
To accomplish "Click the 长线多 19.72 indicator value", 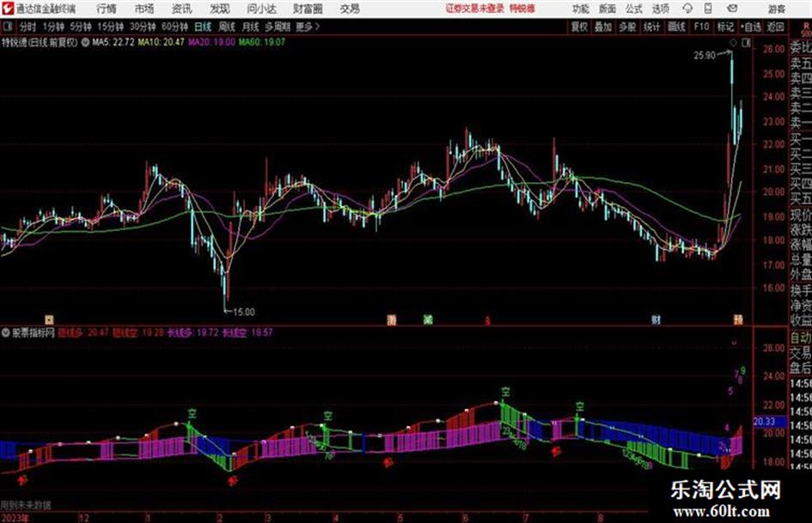I will point(192,332).
